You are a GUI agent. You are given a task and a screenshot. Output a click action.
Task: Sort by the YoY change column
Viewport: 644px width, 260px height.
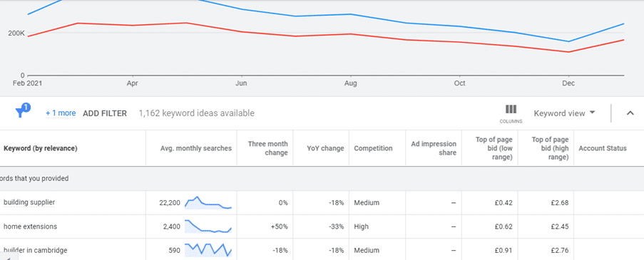[325, 148]
